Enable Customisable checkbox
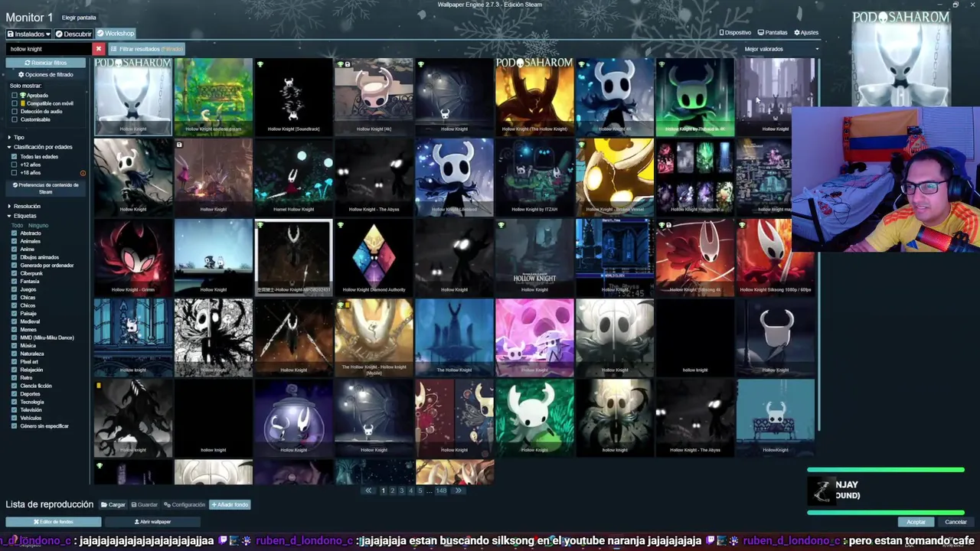This screenshot has height=551, width=980. (x=14, y=119)
